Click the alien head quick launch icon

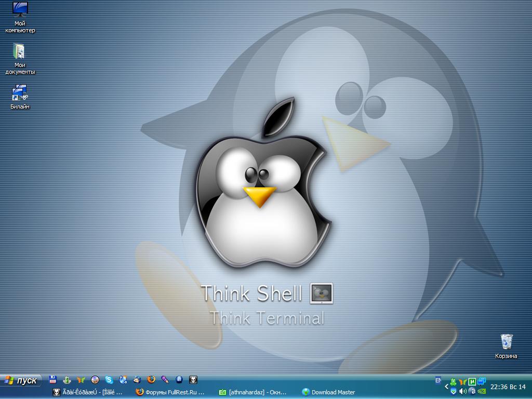[193, 380]
